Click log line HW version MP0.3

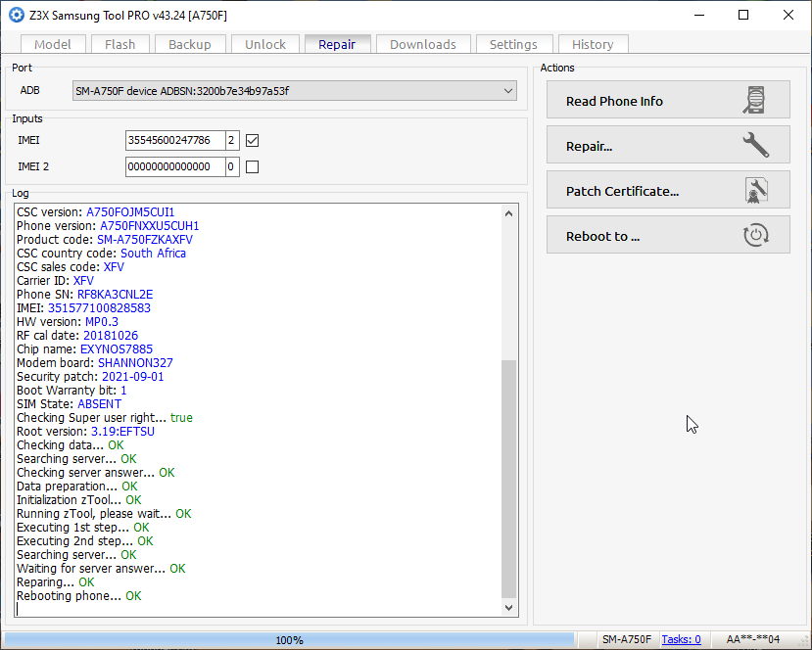(68, 322)
